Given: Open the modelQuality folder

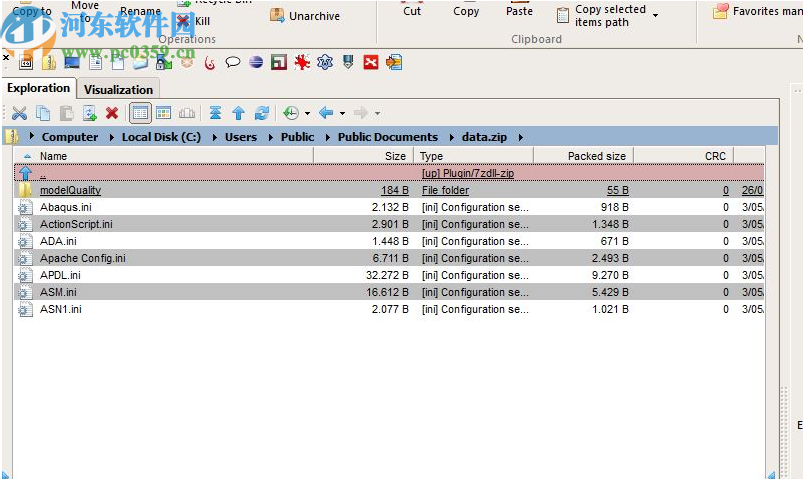Looking at the screenshot, I should [x=70, y=190].
